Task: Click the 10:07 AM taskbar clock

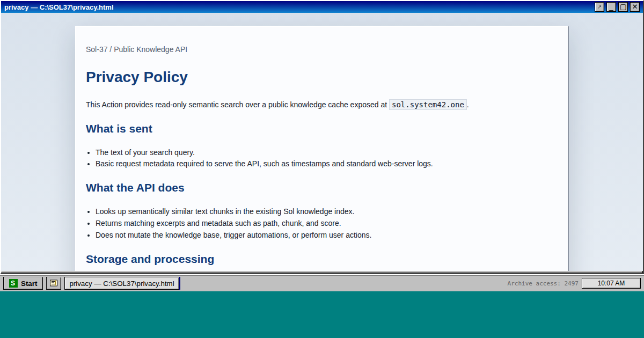Action: [611, 283]
